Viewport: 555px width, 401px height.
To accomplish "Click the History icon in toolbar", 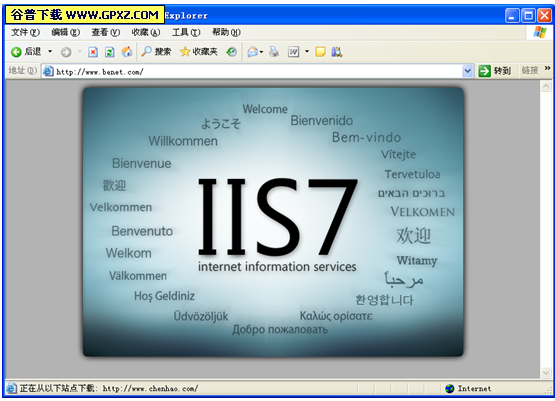I will [231, 52].
